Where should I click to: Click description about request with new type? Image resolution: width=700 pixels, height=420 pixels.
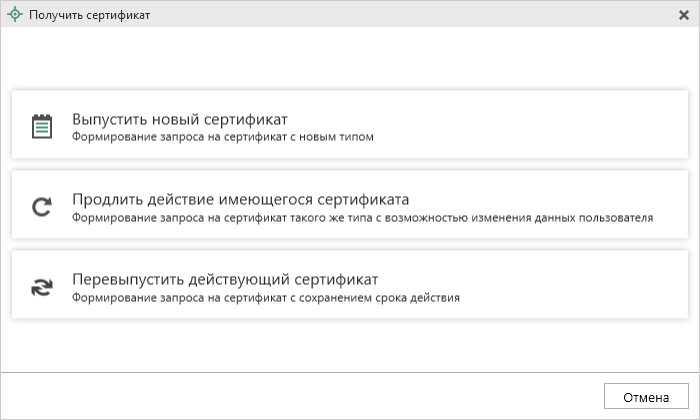click(x=223, y=138)
